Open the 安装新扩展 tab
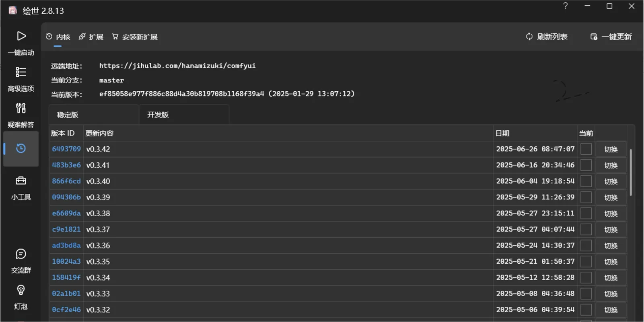The width and height of the screenshot is (644, 322). [x=135, y=37]
